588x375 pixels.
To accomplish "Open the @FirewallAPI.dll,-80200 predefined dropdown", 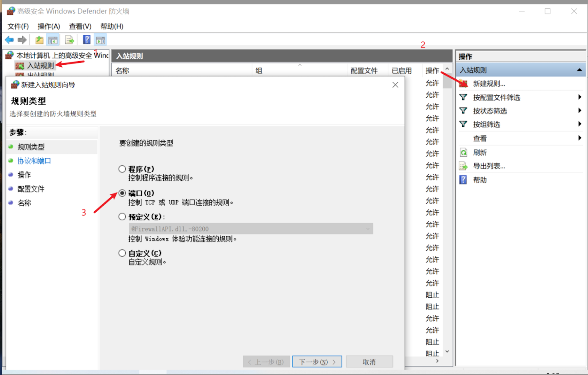I will tap(251, 229).
